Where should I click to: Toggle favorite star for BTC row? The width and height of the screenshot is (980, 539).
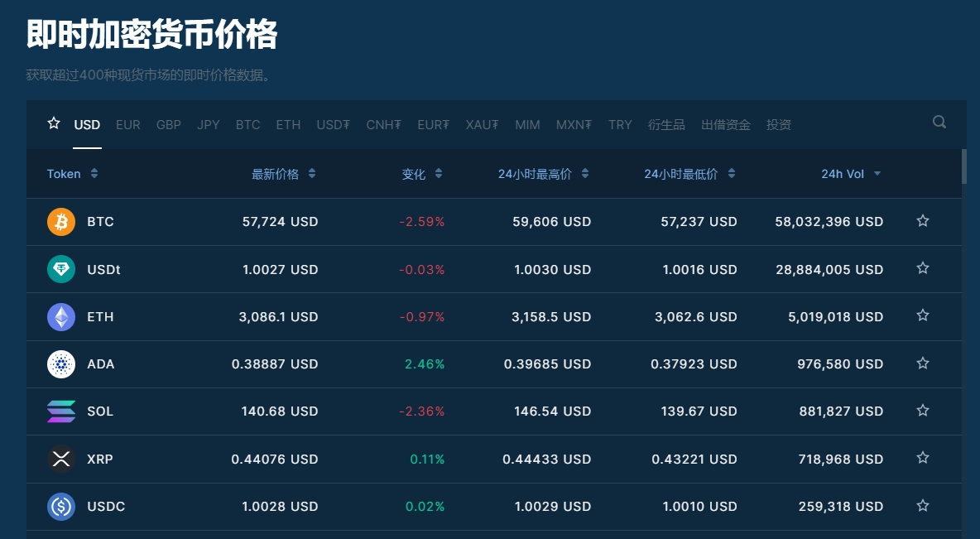923,221
